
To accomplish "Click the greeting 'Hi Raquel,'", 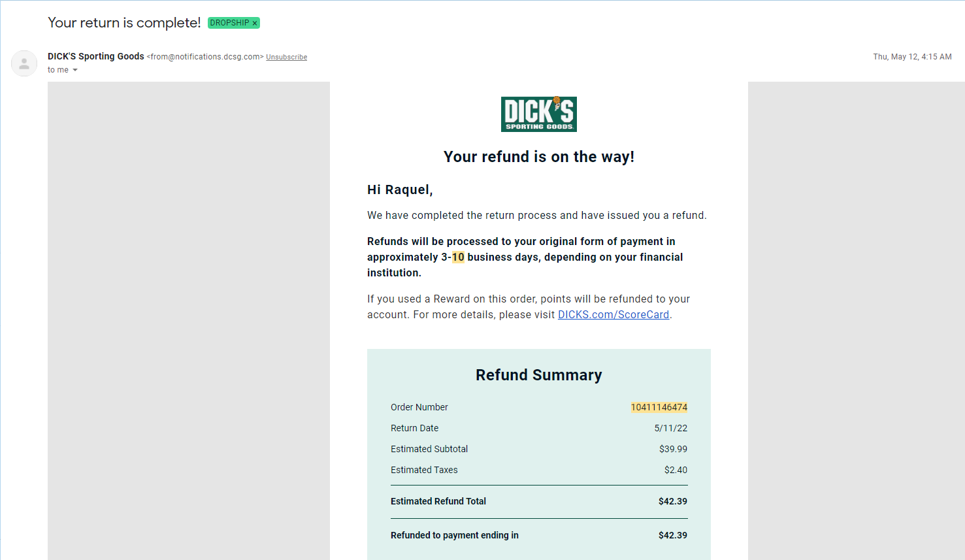I will click(x=400, y=190).
